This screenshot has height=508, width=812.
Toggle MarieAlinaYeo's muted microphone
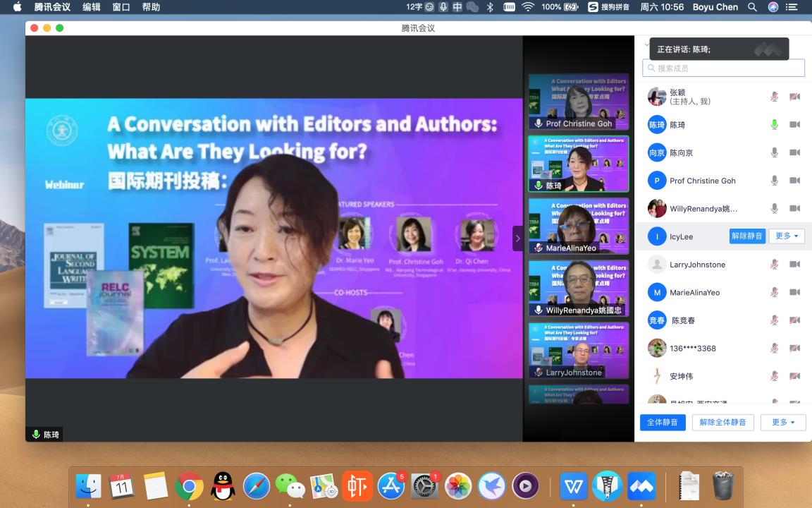point(774,292)
